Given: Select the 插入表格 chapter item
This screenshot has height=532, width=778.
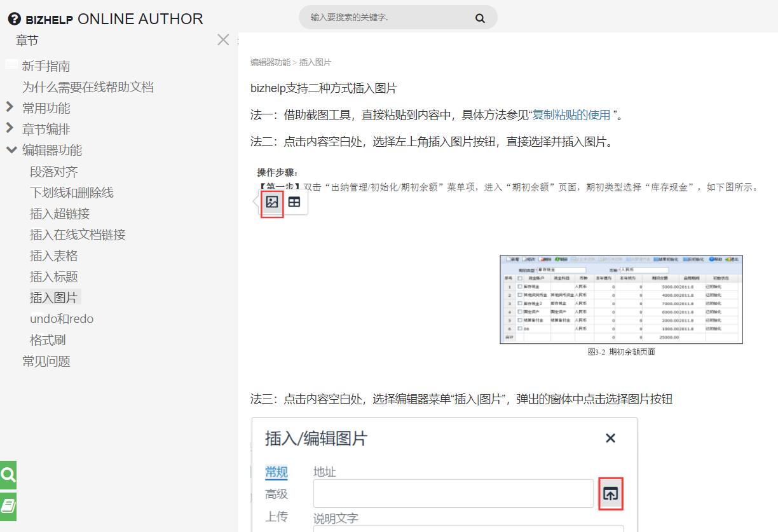Looking at the screenshot, I should 54,255.
